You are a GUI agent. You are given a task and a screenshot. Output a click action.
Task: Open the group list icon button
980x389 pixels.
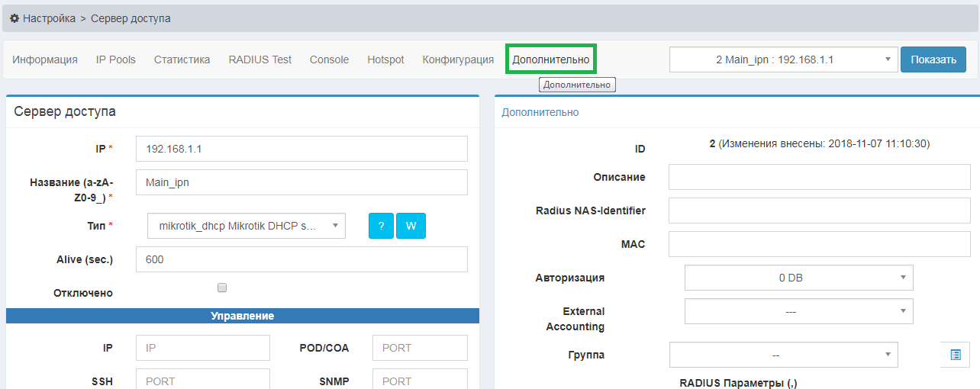[955, 355]
